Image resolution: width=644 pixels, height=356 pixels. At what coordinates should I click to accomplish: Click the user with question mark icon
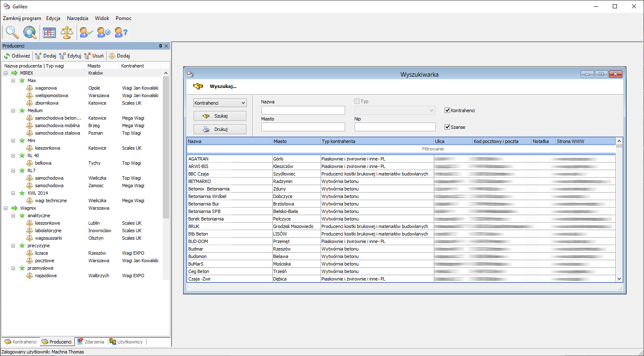(x=121, y=32)
